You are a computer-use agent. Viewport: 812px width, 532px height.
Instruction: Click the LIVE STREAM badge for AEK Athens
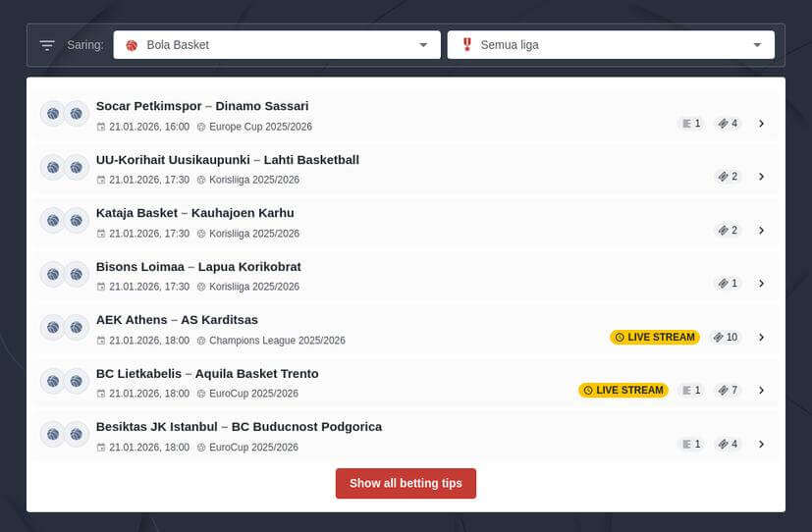pyautogui.click(x=654, y=338)
